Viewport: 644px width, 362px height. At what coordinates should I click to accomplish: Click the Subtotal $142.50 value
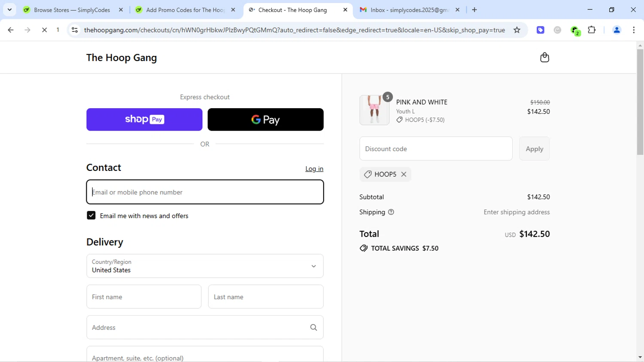coord(538,197)
